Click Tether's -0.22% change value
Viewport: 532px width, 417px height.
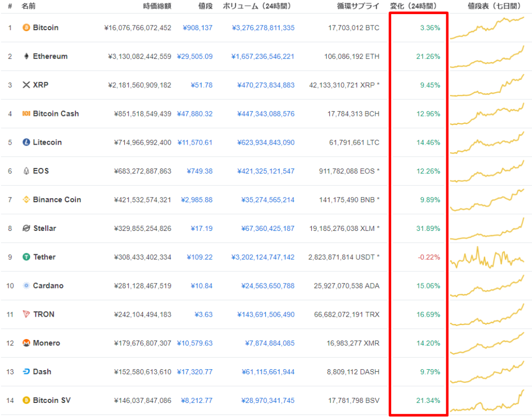pyautogui.click(x=429, y=257)
